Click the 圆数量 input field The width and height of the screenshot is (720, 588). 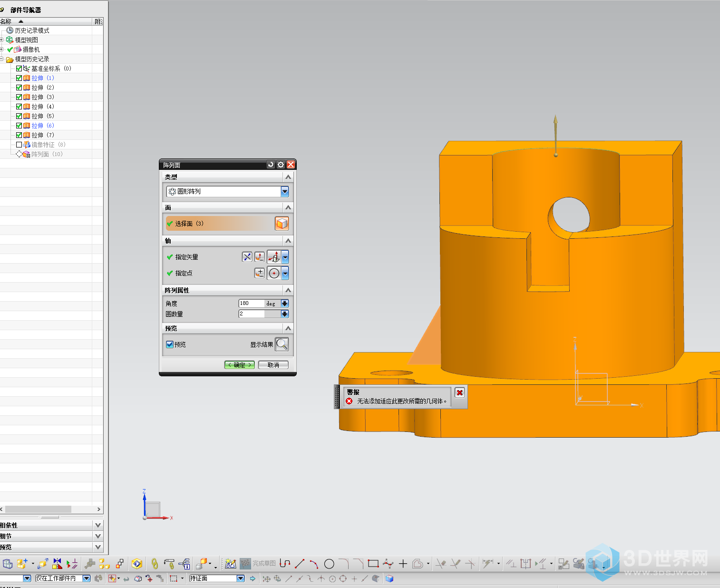(251, 314)
